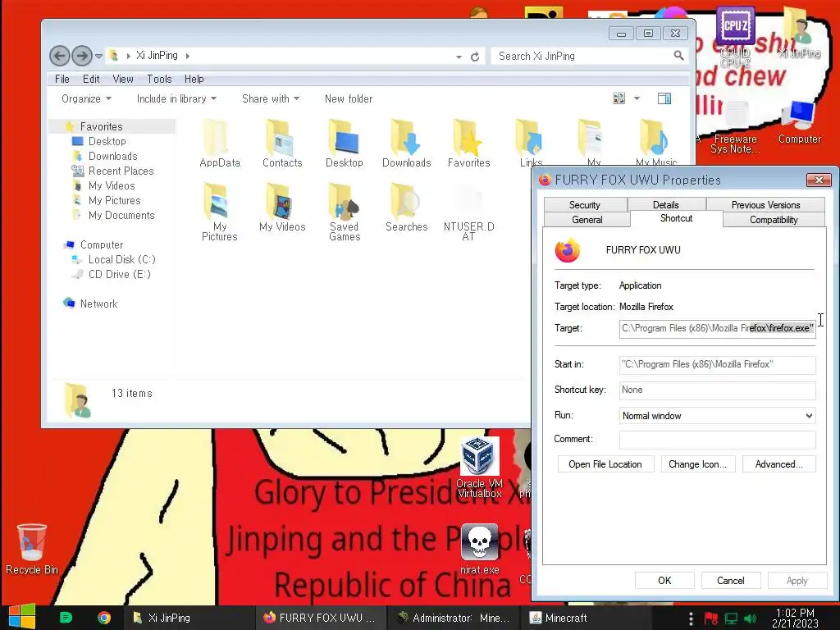The width and height of the screenshot is (840, 630).
Task: Click Open File Location button
Action: click(x=605, y=464)
